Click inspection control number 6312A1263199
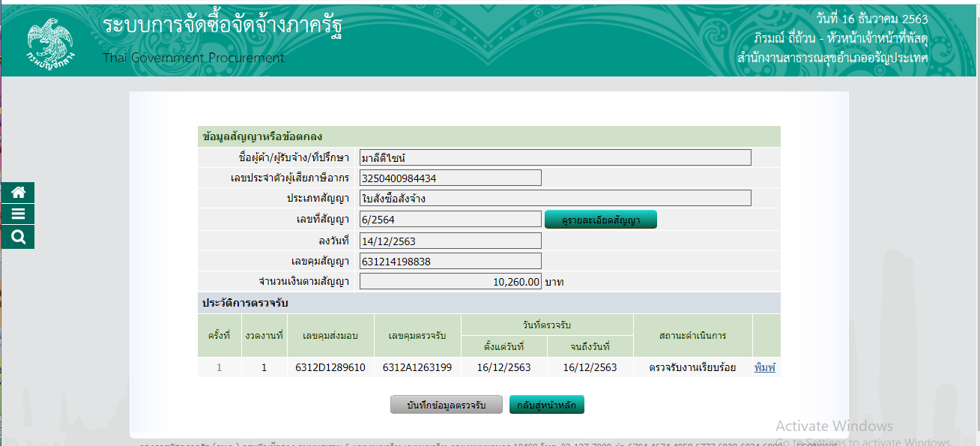 [x=417, y=367]
